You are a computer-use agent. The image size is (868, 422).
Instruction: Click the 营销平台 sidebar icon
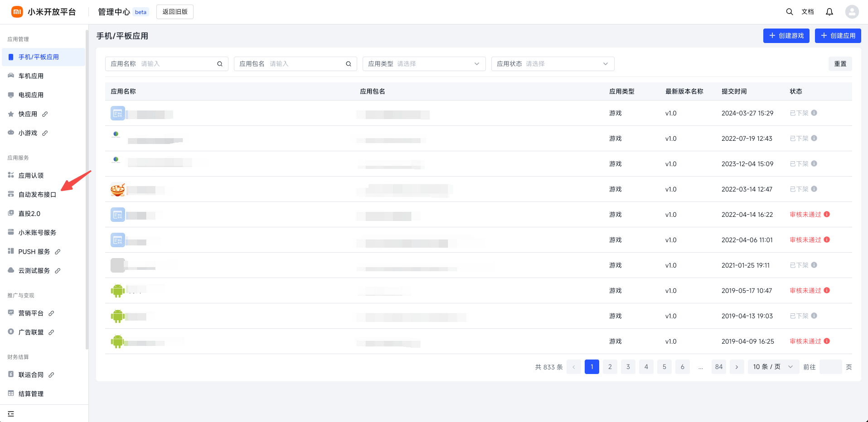tap(11, 313)
